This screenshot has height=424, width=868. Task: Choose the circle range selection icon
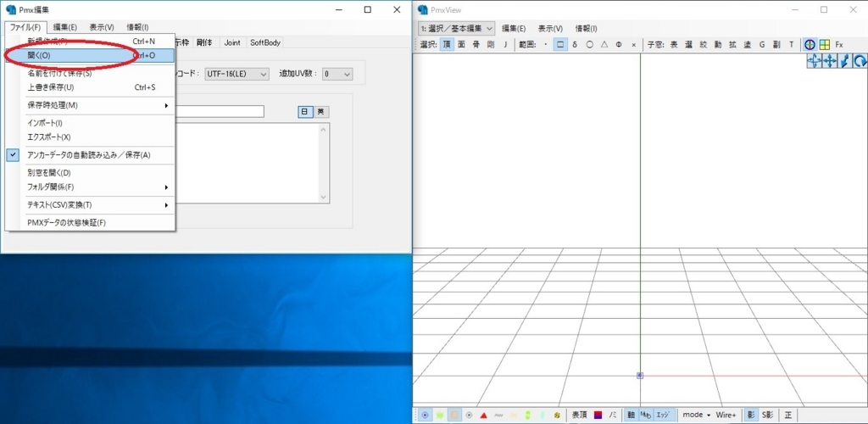[x=590, y=45]
